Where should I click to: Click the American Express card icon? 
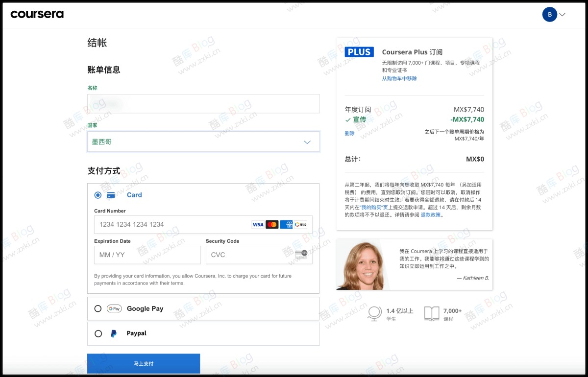[286, 224]
